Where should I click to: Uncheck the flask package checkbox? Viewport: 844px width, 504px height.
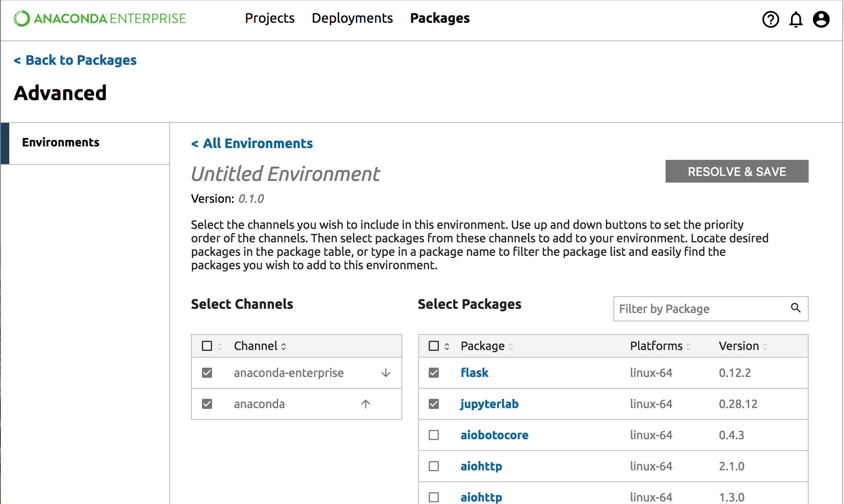tap(433, 373)
